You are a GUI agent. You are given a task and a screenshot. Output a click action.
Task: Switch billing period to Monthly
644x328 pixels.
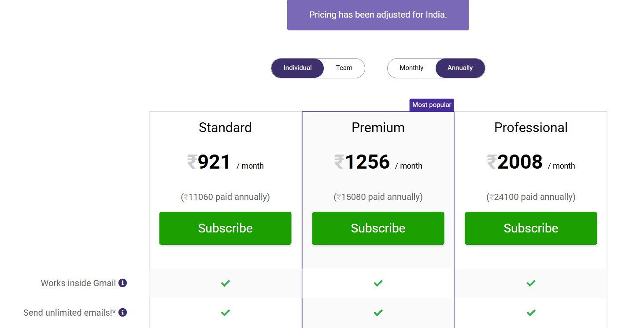pos(411,68)
